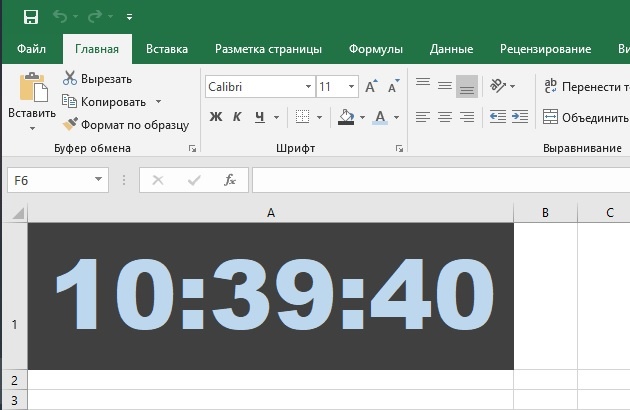Select row 1 header
The height and width of the screenshot is (410, 630).
[14, 296]
